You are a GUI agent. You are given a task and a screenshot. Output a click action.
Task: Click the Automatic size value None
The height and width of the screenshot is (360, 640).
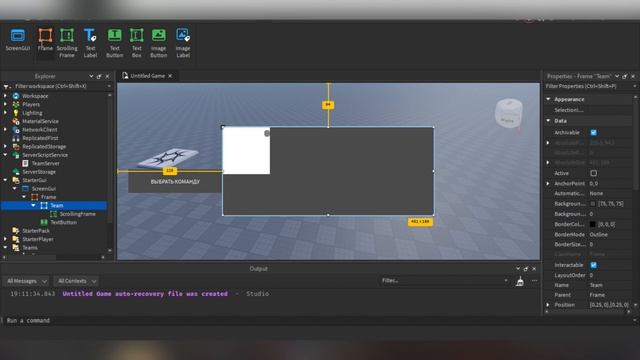596,193
